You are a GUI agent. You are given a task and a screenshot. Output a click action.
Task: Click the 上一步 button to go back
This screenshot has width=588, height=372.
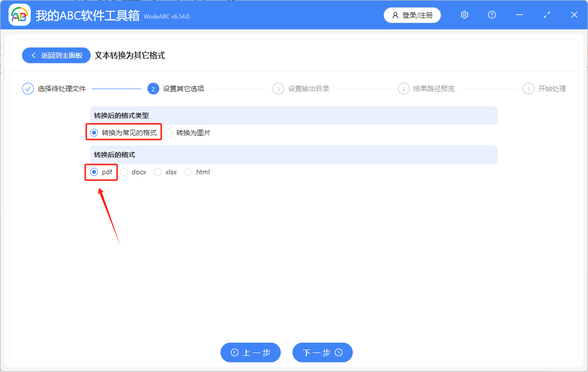(250, 352)
